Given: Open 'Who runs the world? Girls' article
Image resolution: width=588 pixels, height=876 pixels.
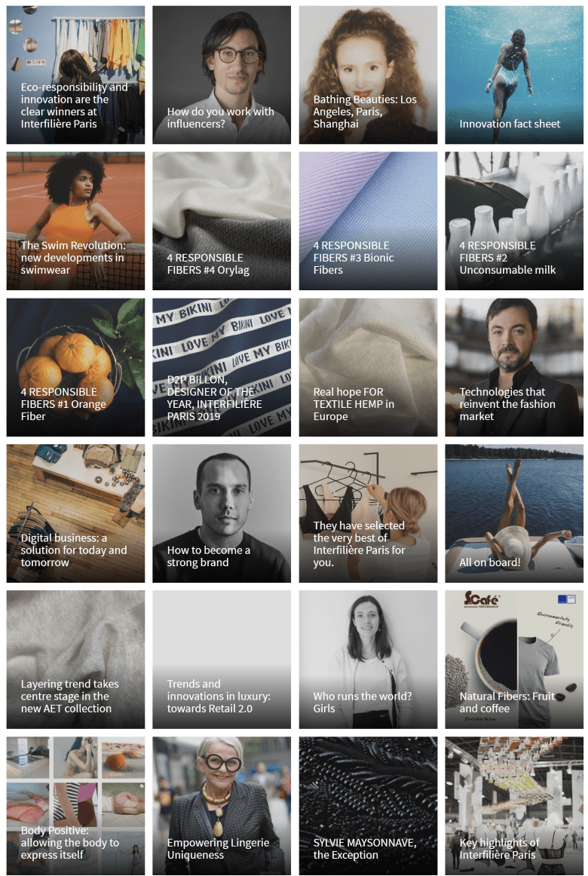Looking at the screenshot, I should (368, 660).
